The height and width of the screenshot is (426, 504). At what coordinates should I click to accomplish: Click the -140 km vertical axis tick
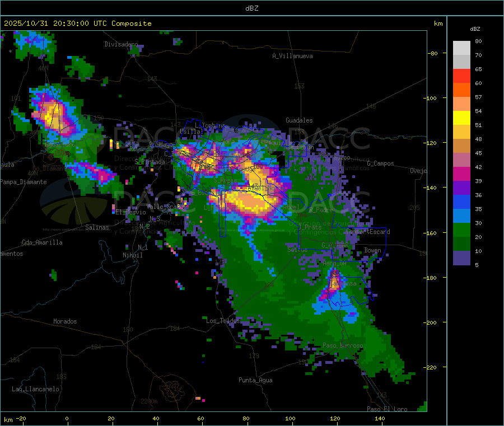430,188
